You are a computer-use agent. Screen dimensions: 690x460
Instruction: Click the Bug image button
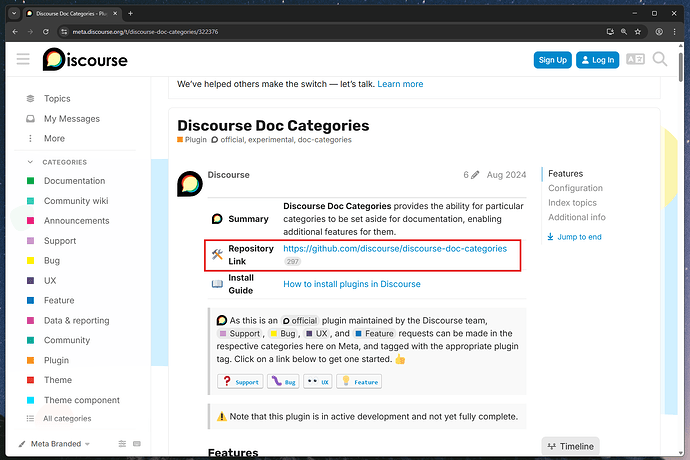pos(283,381)
